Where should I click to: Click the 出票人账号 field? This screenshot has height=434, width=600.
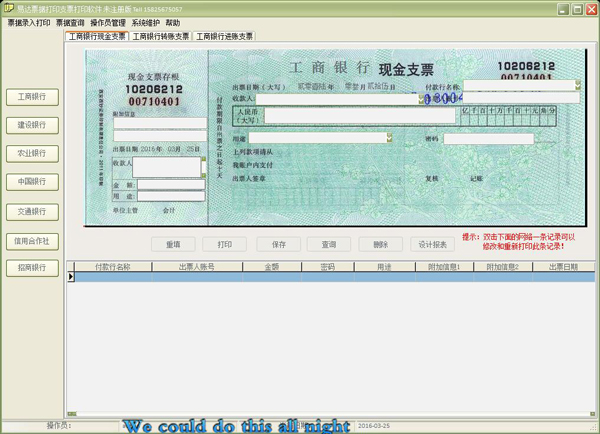pyautogui.click(x=521, y=98)
